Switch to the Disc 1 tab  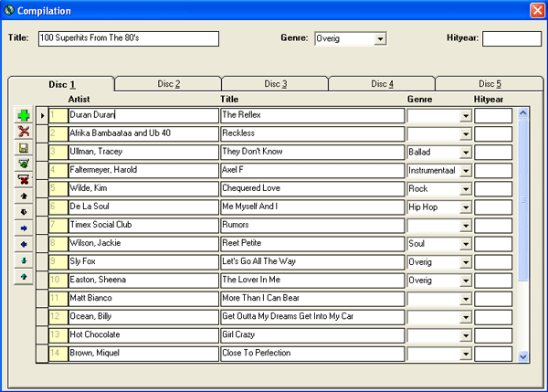click(62, 84)
